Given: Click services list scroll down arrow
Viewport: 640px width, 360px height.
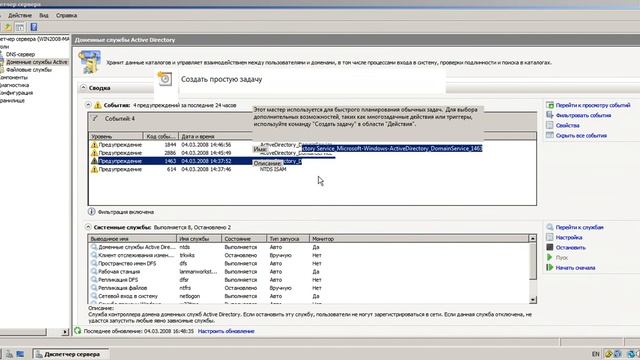Looking at the screenshot, I should [533, 300].
